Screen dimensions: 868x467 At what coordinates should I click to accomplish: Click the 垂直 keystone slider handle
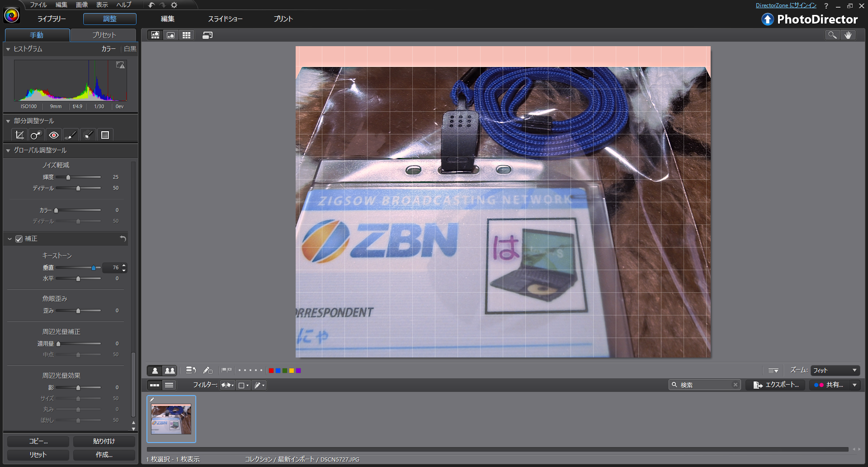pos(94,268)
